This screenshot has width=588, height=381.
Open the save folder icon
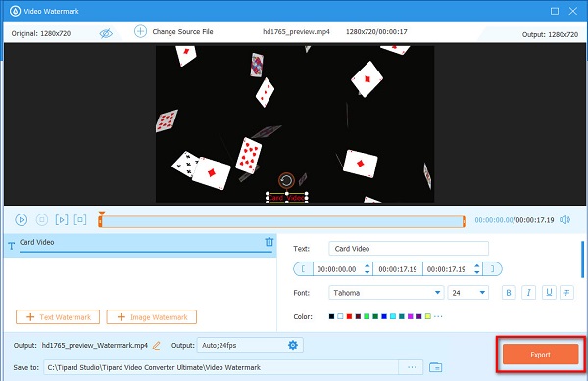435,367
